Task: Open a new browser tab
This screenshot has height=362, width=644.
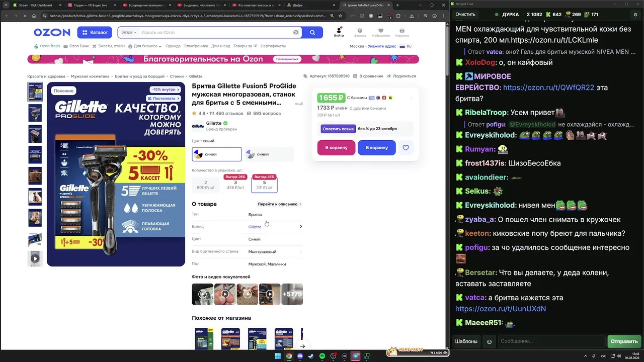Action: [397, 5]
